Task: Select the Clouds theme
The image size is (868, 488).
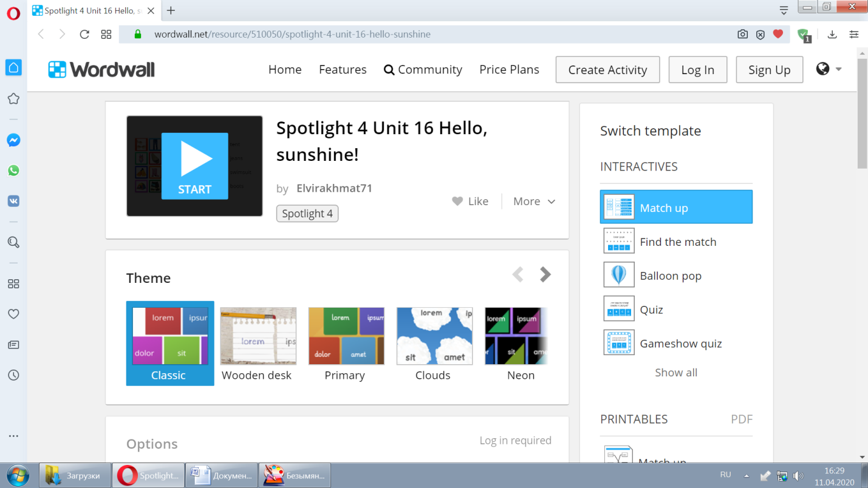Action: [434, 344]
